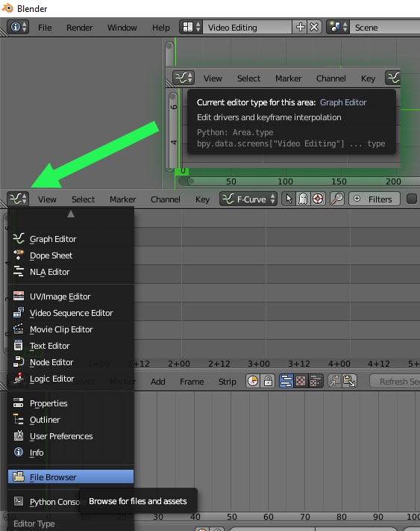Open the Info editor type selector
The width and height of the screenshot is (420, 531).
(x=18, y=27)
